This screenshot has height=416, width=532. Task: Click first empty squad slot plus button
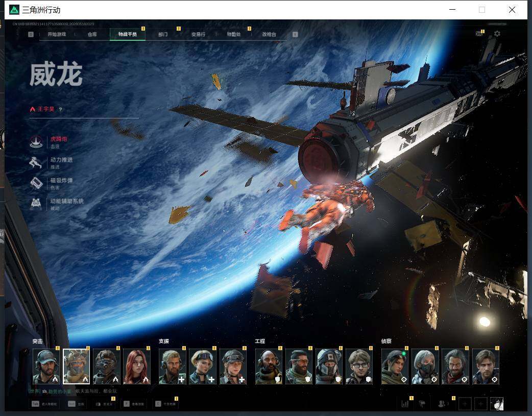click(465, 404)
